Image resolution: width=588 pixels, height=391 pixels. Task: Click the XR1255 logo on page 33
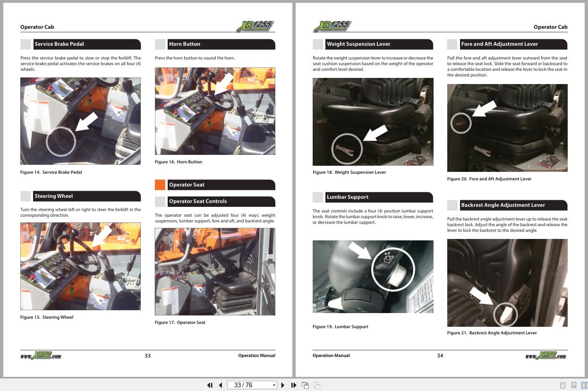(x=256, y=26)
